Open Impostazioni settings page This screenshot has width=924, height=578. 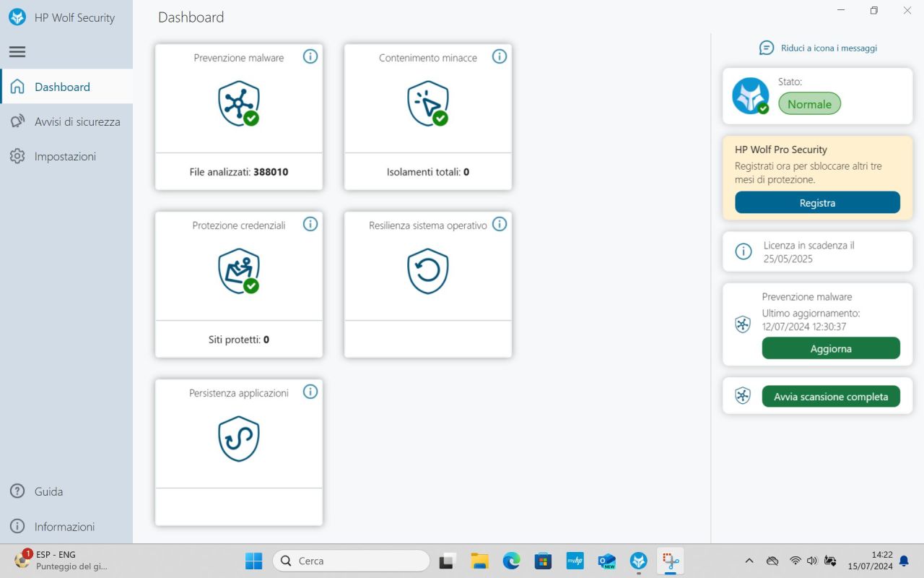coord(66,156)
